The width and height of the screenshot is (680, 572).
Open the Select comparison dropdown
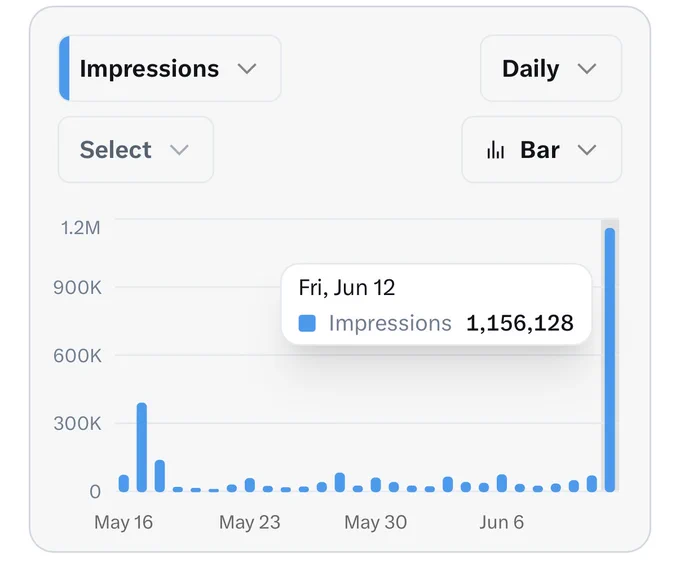[136, 150]
